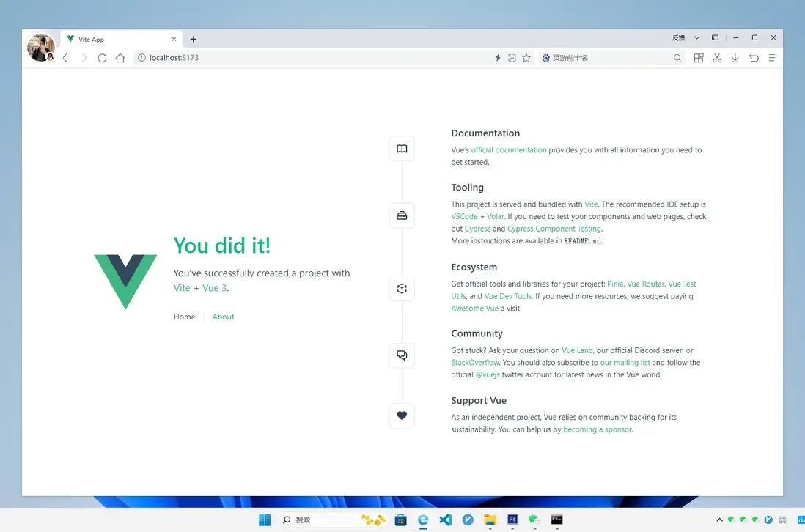805x532 pixels.
Task: Click the Support Vue heart icon
Action: (x=402, y=415)
